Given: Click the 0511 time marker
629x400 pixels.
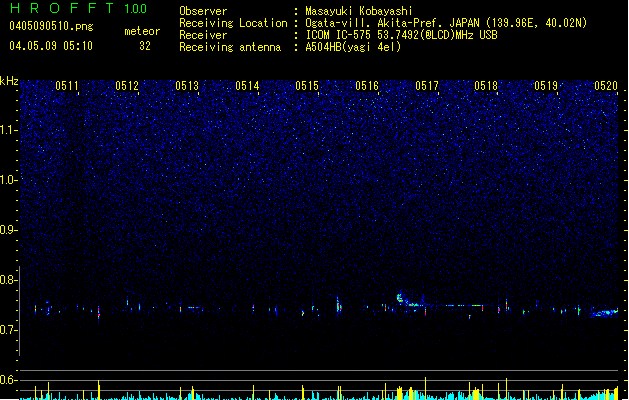Looking at the screenshot, I should pos(67,86).
